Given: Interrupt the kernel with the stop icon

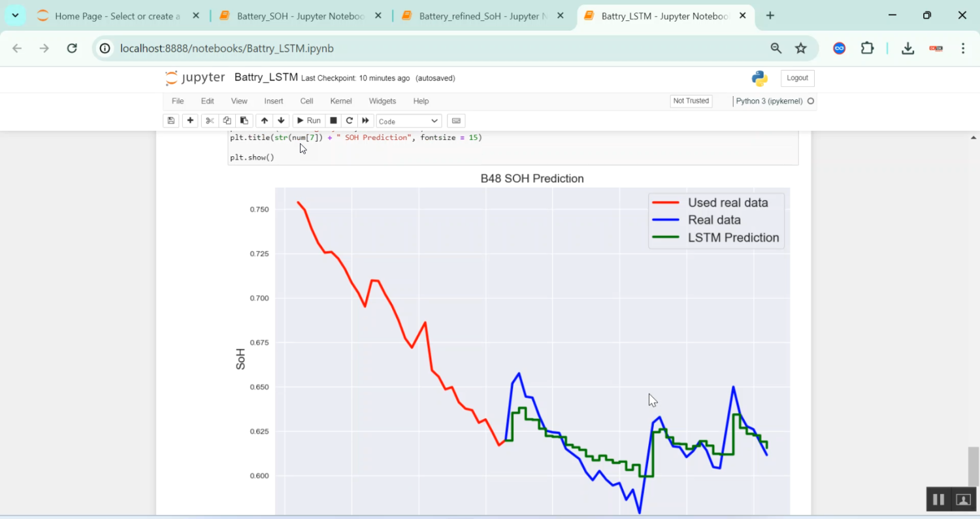Looking at the screenshot, I should [x=333, y=120].
